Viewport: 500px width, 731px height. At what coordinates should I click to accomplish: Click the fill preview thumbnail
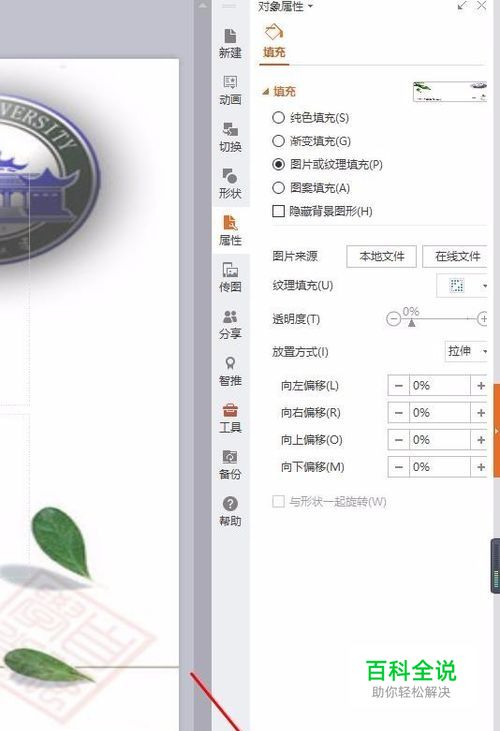[x=450, y=91]
